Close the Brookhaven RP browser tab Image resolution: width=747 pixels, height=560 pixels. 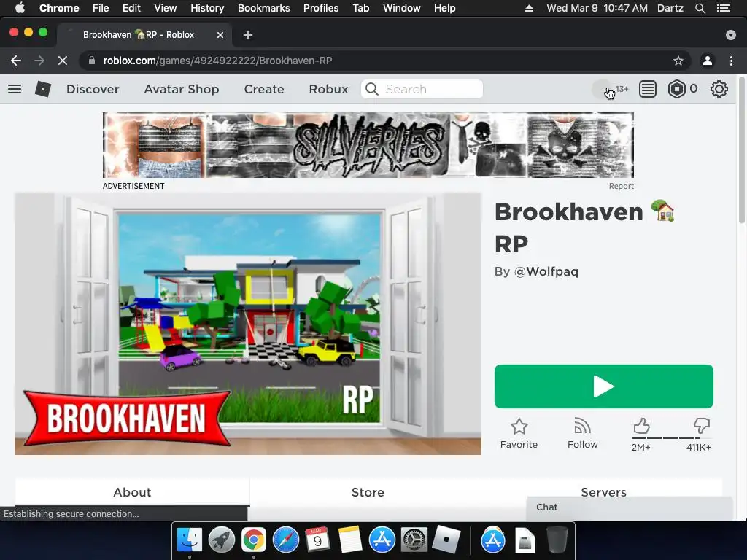[x=220, y=35]
